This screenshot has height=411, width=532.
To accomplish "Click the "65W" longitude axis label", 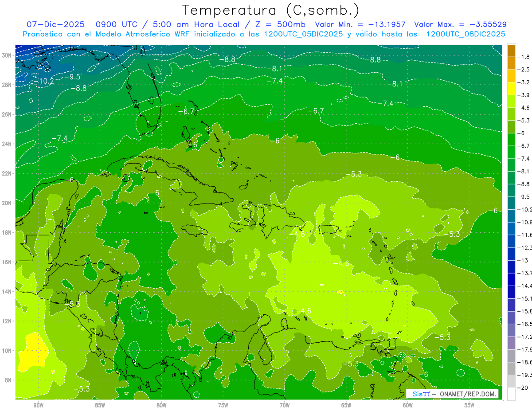I will click(x=346, y=405).
